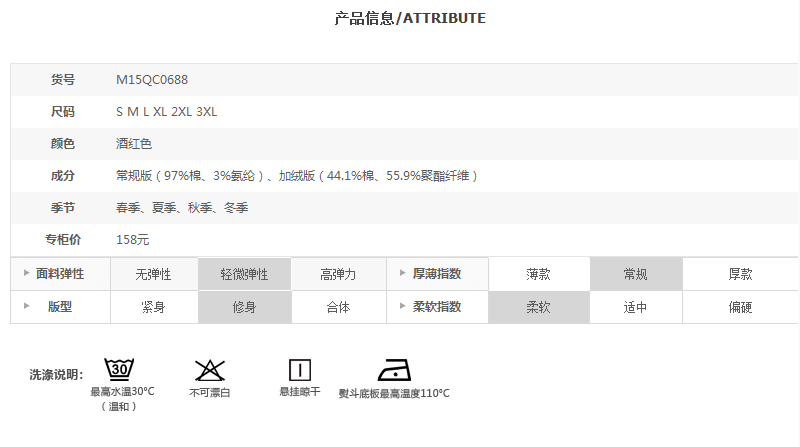The width and height of the screenshot is (800, 447).
Task: Expand the 面料弹性 row arrow
Action: click(x=25, y=274)
